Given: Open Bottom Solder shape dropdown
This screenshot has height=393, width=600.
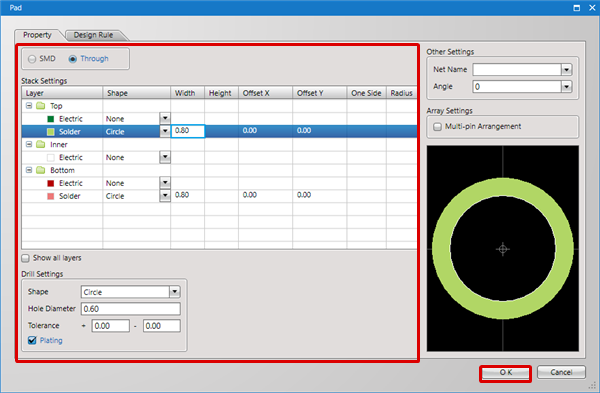Looking at the screenshot, I should (x=165, y=196).
